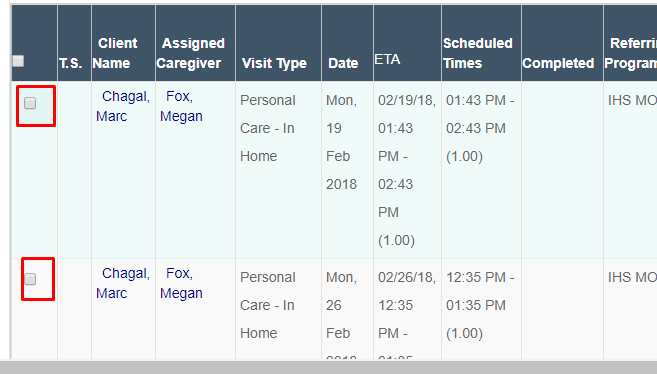Select the 01:43 PM - 02:43 PM scheduled time cell
The width and height of the screenshot is (657, 374).
click(x=480, y=128)
